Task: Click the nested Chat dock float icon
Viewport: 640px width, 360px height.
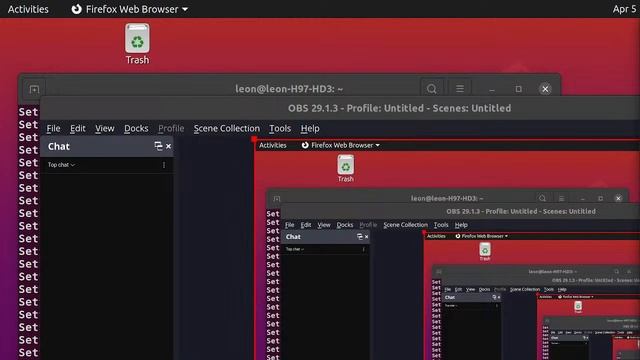Action: (360, 237)
